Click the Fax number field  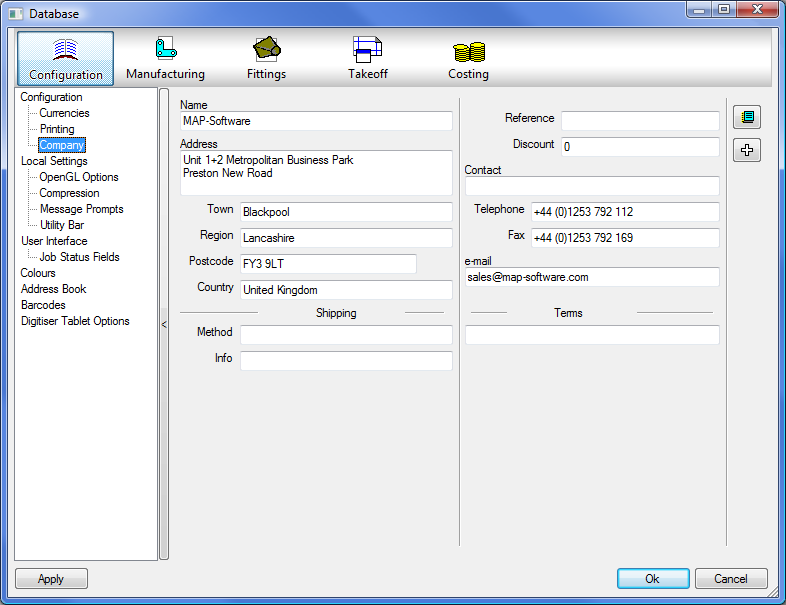pyautogui.click(x=625, y=238)
